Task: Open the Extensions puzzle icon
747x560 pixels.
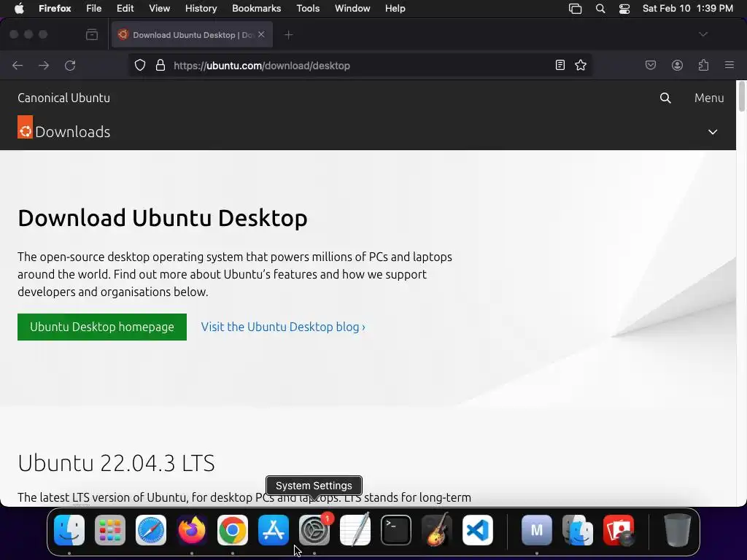Action: click(x=703, y=65)
